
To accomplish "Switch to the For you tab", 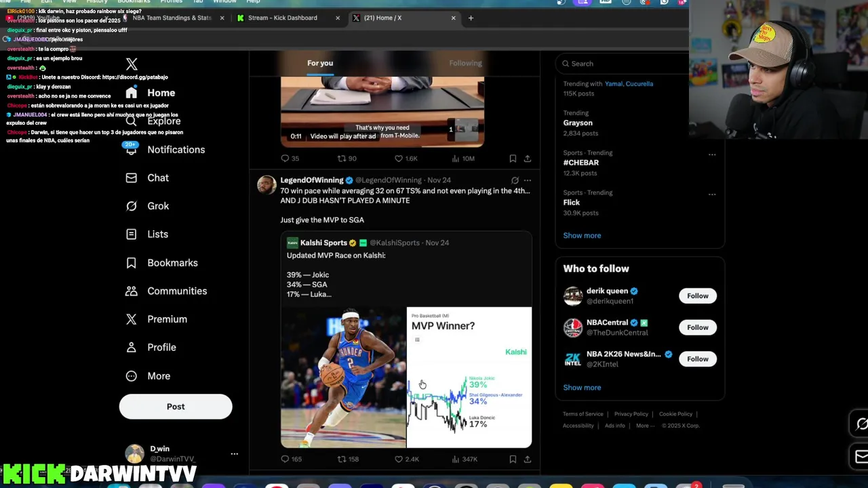I will [320, 63].
